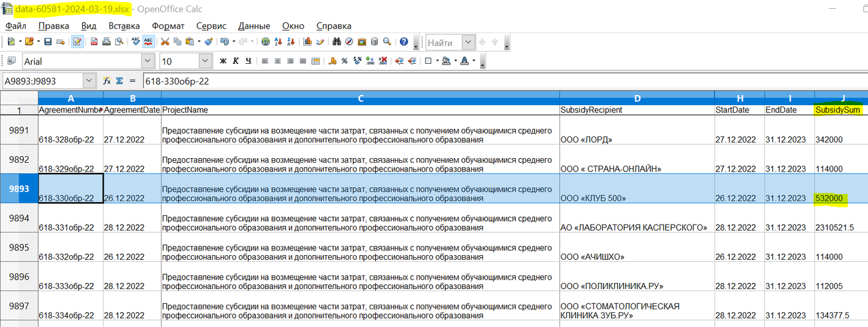This screenshot has width=868, height=327.
Task: Insert a Chart icon
Action: pos(308,41)
